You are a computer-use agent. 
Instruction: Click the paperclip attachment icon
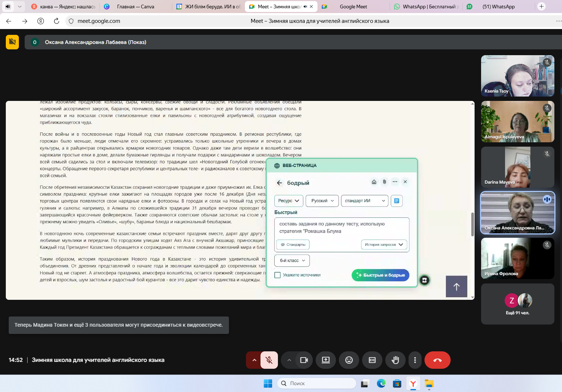click(x=385, y=182)
